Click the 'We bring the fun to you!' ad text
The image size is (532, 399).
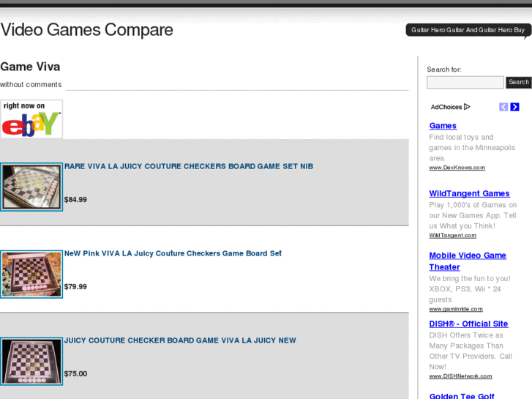coord(470,289)
